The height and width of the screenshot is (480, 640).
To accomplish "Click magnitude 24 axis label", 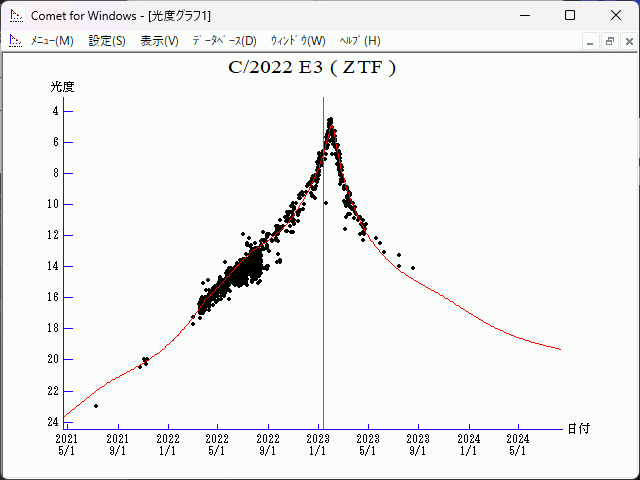I will (x=53, y=422).
